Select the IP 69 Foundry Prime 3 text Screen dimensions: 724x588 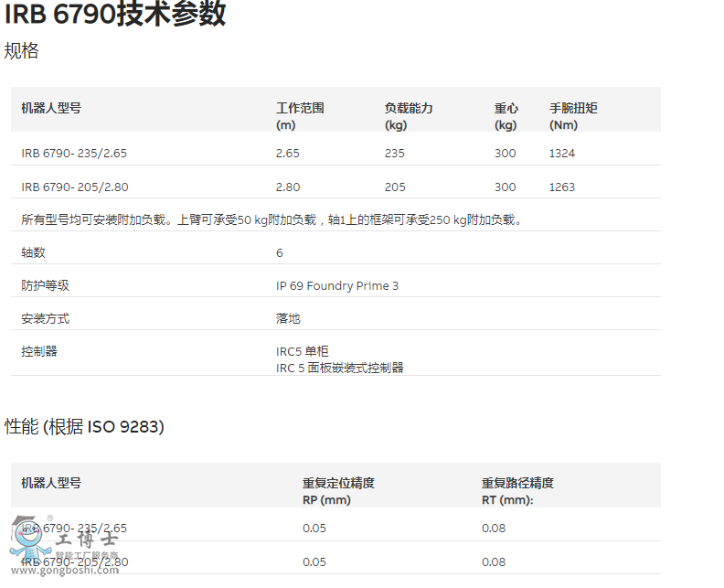point(337,286)
